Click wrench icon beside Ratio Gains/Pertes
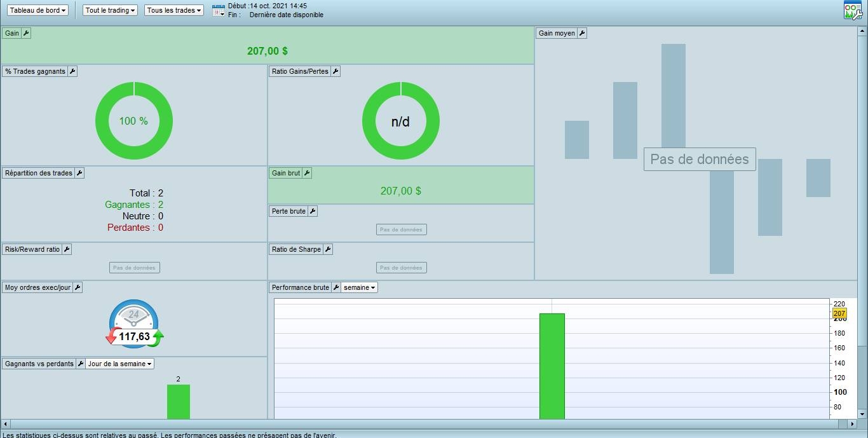This screenshot has height=438, width=868. (336, 71)
